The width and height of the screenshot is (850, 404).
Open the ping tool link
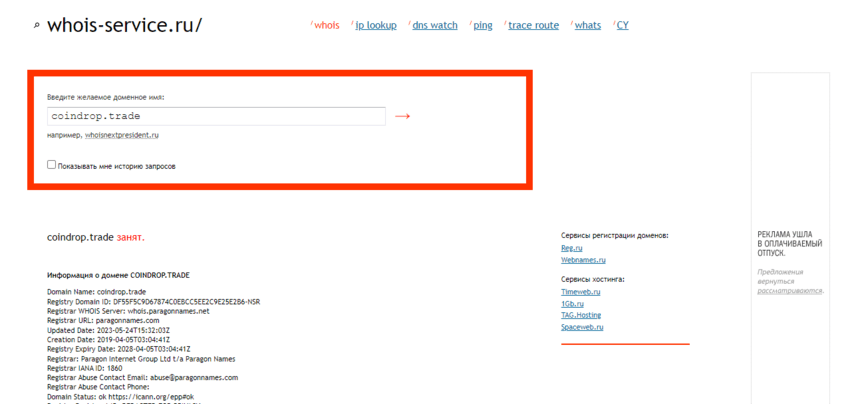(482, 25)
